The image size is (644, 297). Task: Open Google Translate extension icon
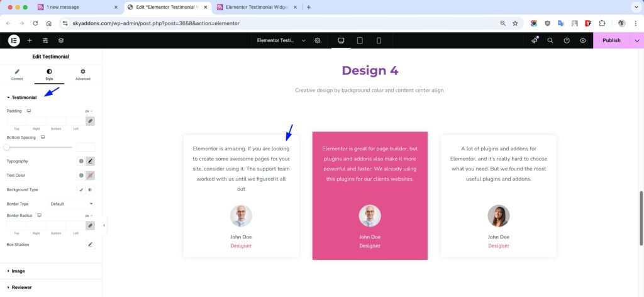point(560,23)
